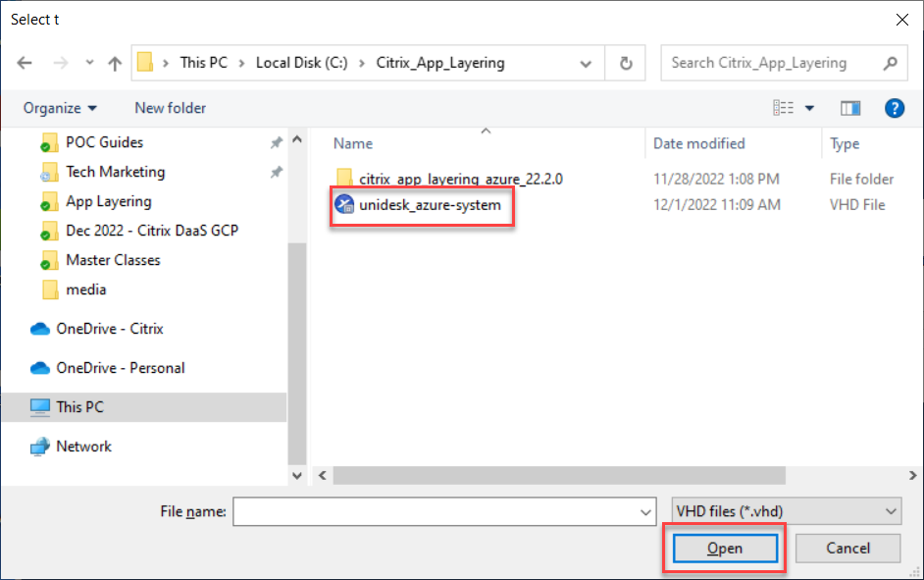
Task: Unpin POC Guides using pin icon
Action: [276, 142]
